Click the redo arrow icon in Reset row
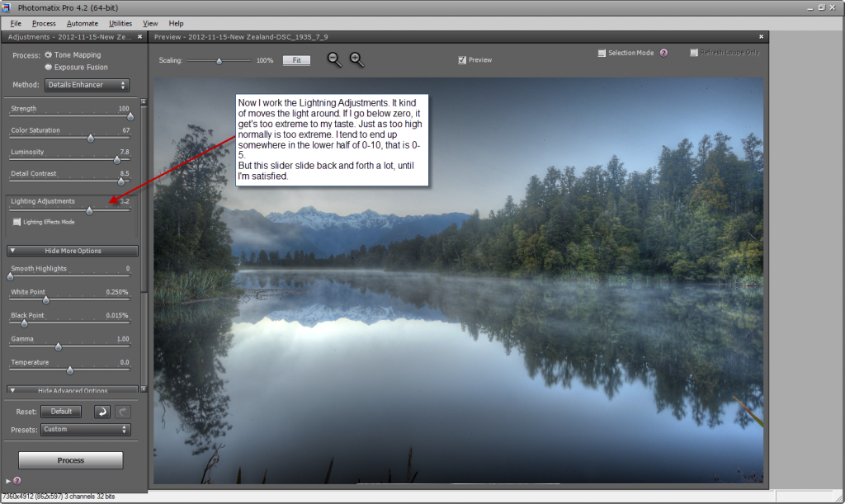Viewport: 845px width, 504px height. coord(123,412)
